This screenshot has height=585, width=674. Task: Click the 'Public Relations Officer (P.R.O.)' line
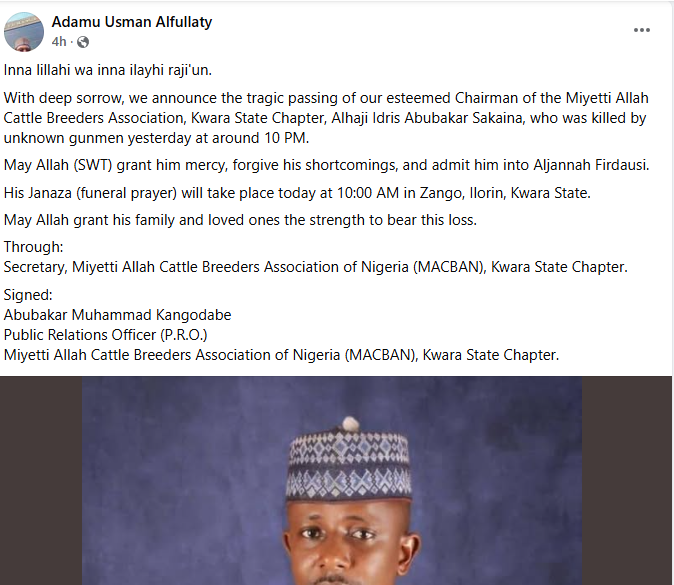click(105, 335)
